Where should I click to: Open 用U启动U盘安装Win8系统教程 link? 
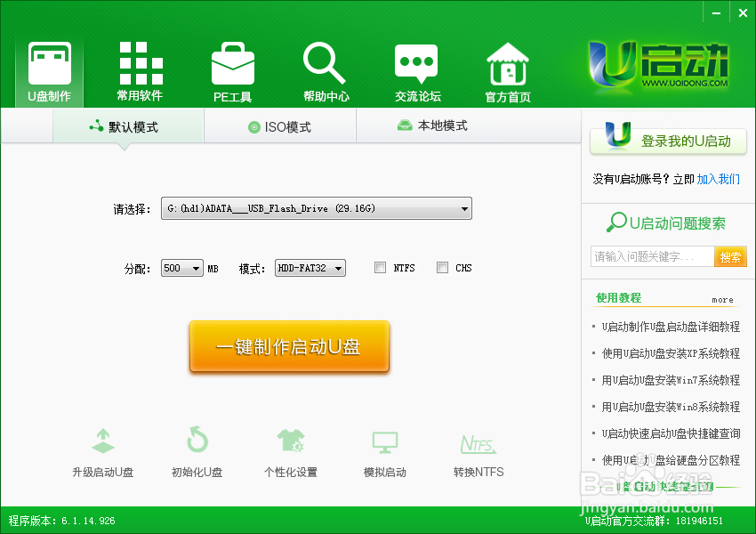tap(671, 407)
